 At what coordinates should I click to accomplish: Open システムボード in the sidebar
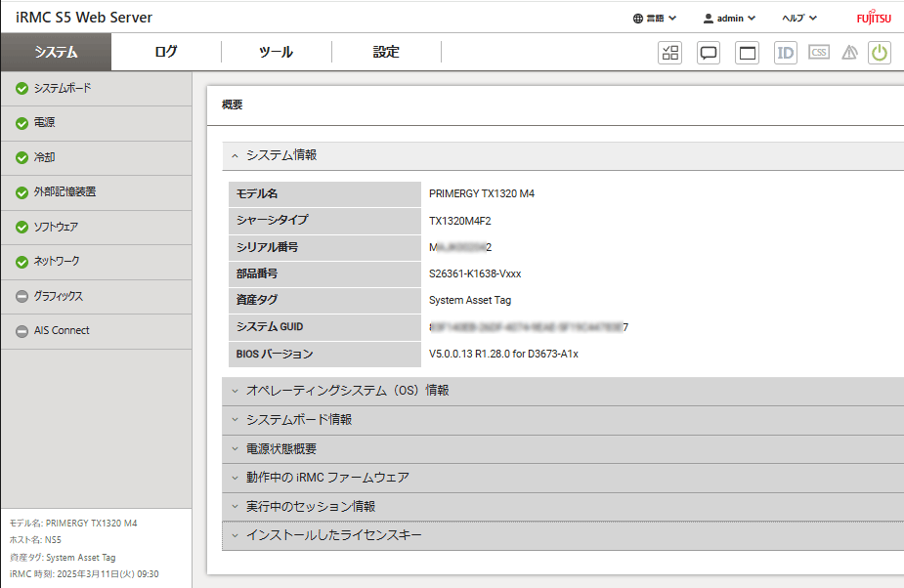(x=97, y=88)
